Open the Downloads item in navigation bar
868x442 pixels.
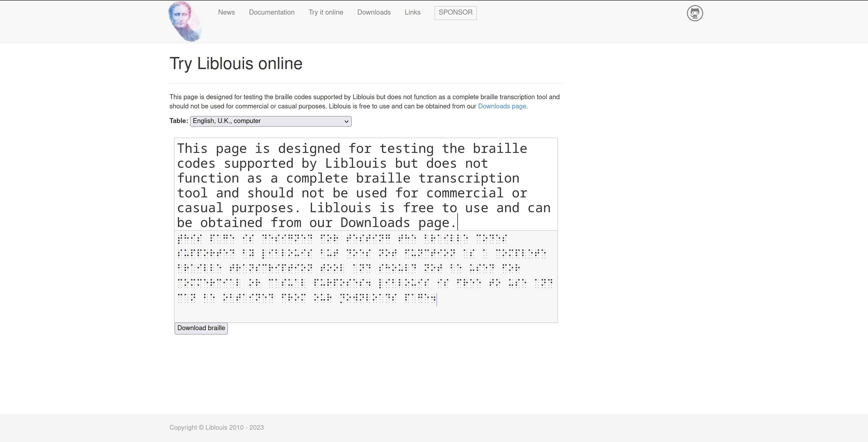coord(374,13)
